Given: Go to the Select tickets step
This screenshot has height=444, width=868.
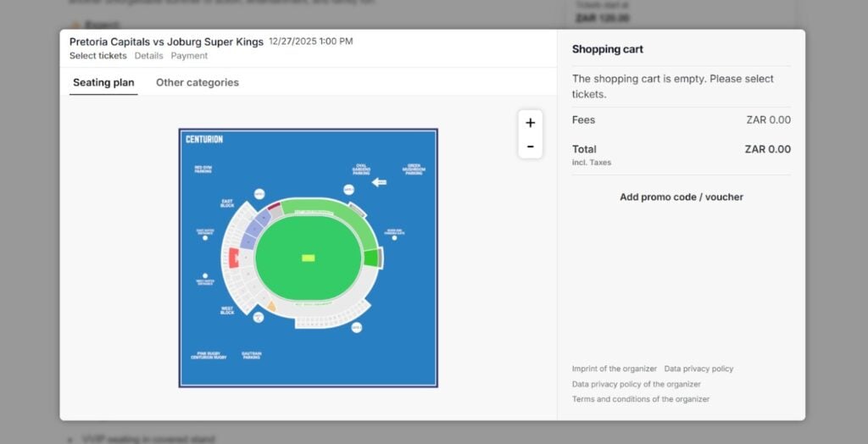Looking at the screenshot, I should pyautogui.click(x=98, y=56).
